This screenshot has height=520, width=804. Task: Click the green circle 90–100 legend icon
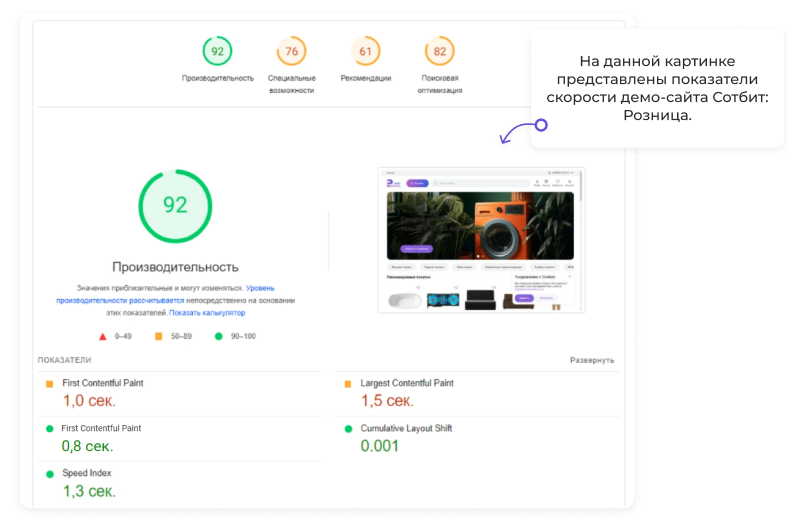[x=218, y=337]
